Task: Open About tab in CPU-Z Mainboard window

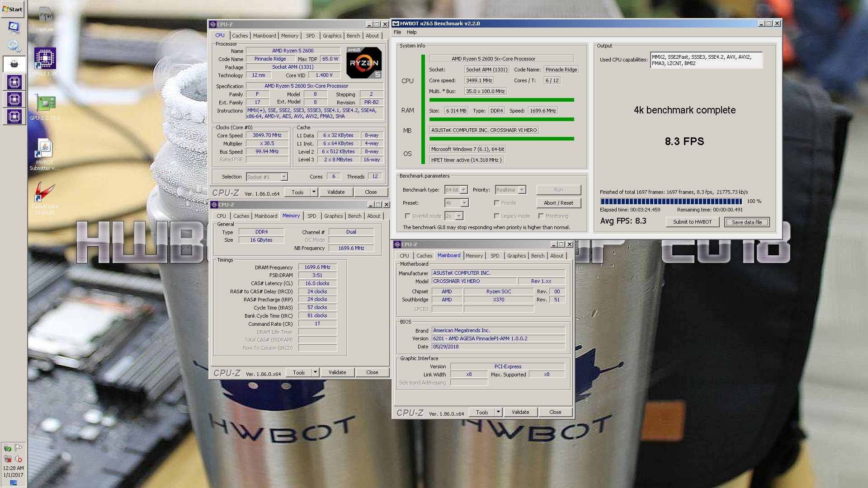Action: point(557,256)
